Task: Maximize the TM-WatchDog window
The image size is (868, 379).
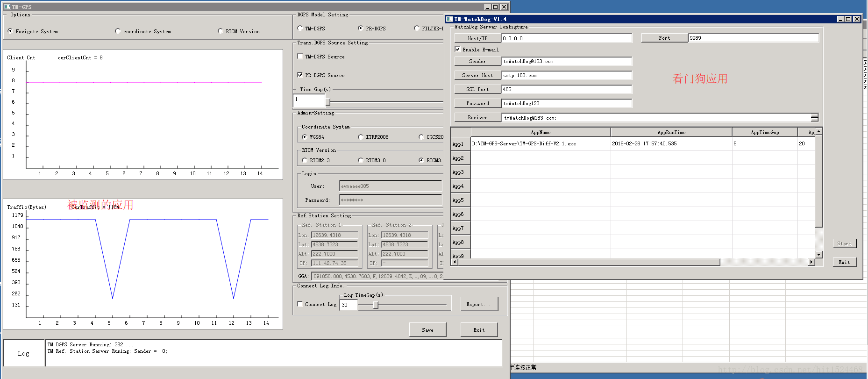Action: point(848,19)
